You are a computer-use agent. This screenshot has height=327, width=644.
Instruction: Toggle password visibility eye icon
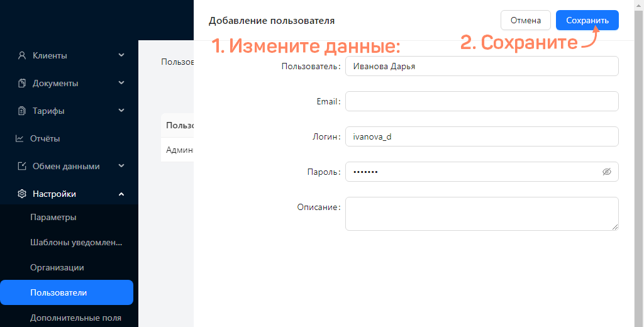tap(607, 172)
